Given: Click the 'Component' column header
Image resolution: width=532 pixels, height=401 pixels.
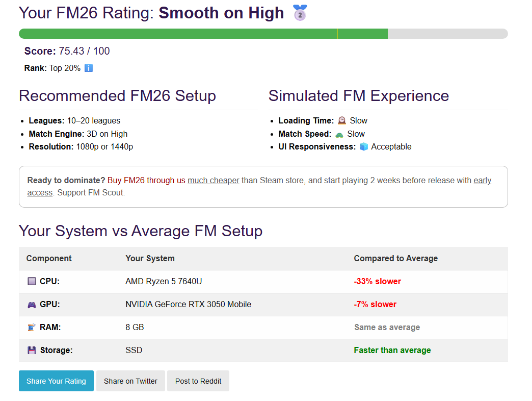Looking at the screenshot, I should click(49, 258).
